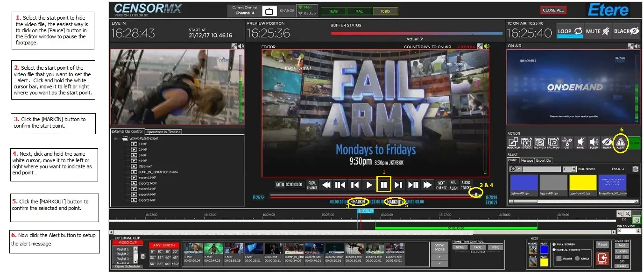Click the Alert action icon
Image resolution: width=644 pixels, height=274 pixels.
621,143
